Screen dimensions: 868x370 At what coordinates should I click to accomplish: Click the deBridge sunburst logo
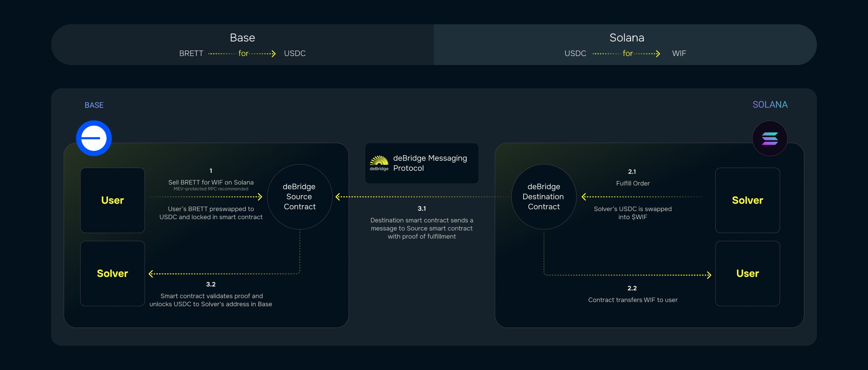(379, 163)
